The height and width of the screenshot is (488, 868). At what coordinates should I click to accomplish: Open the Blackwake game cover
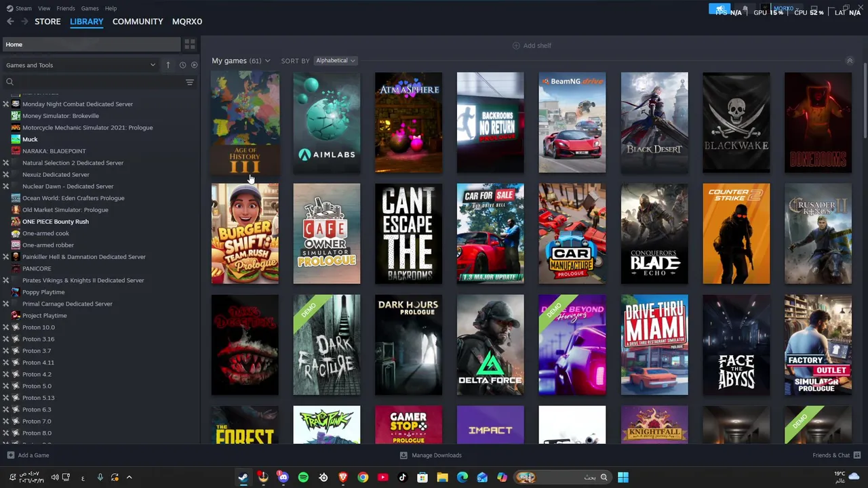coord(736,123)
